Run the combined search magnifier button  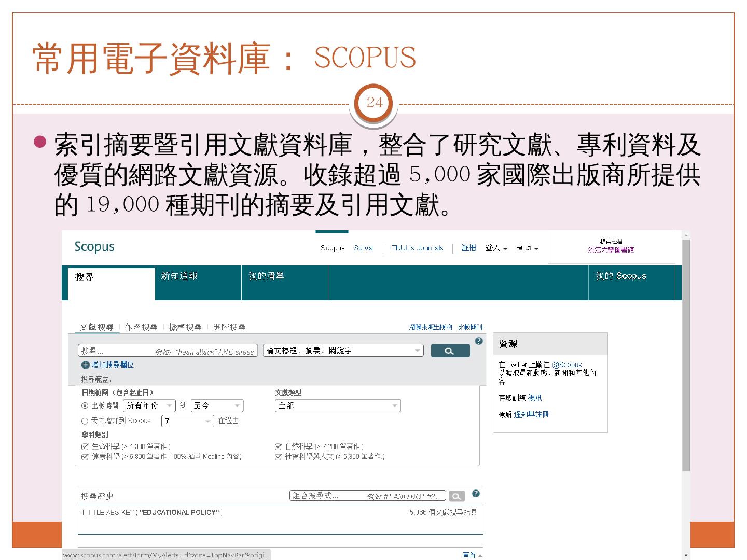coord(457,496)
